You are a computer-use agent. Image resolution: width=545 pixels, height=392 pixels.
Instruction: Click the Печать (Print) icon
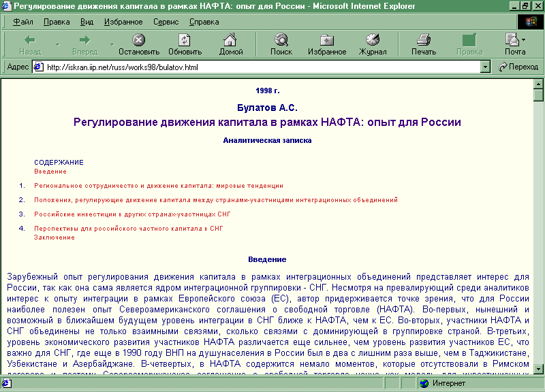click(424, 40)
